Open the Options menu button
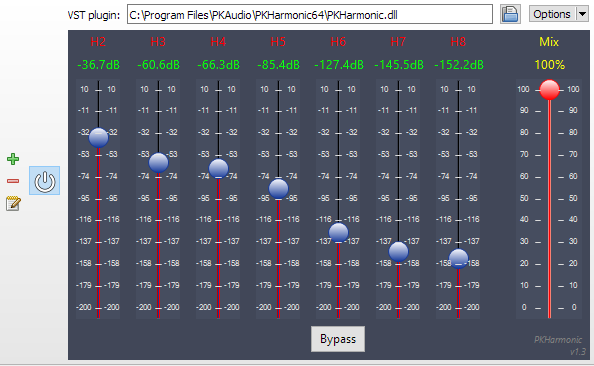The image size is (594, 366). tap(552, 14)
